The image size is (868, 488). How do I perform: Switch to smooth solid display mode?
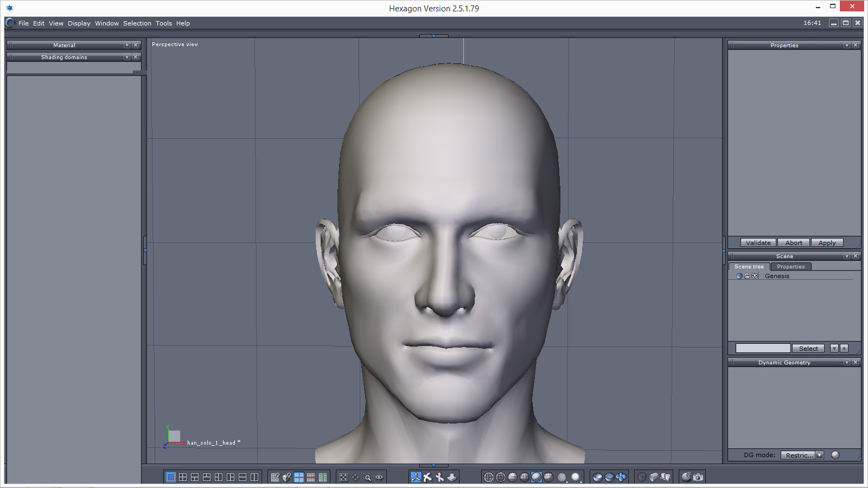[537, 477]
